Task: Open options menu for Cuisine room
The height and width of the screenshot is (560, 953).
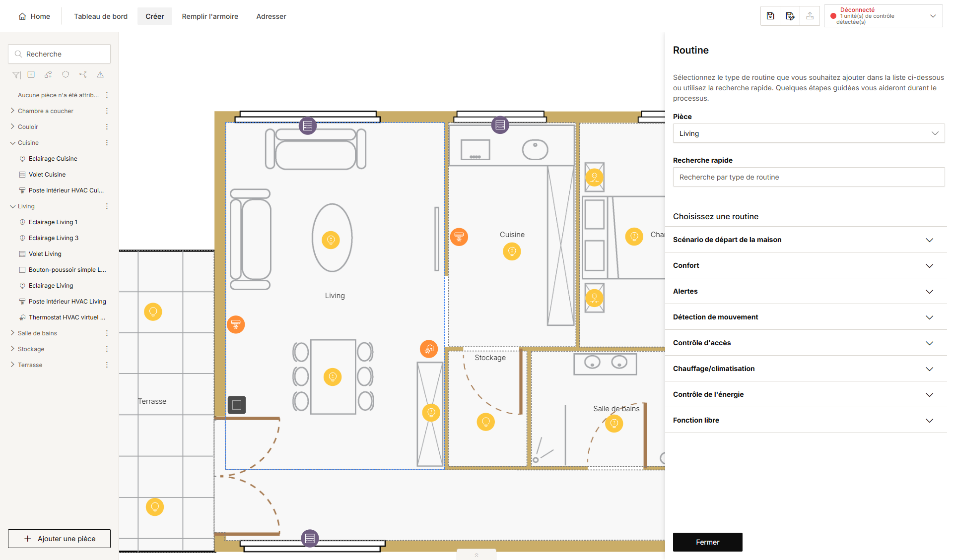Action: pyautogui.click(x=107, y=143)
